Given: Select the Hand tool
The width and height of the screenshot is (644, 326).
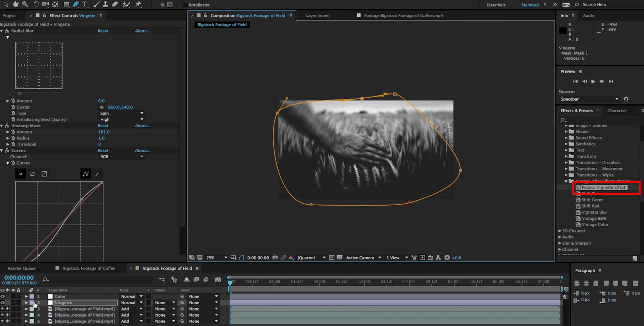Looking at the screenshot, I should pos(15,4).
